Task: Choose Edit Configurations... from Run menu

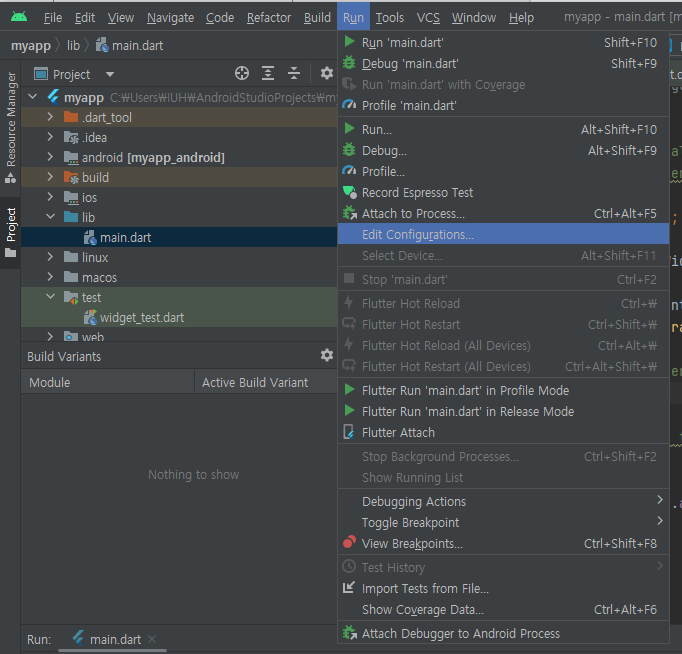Action: click(503, 234)
